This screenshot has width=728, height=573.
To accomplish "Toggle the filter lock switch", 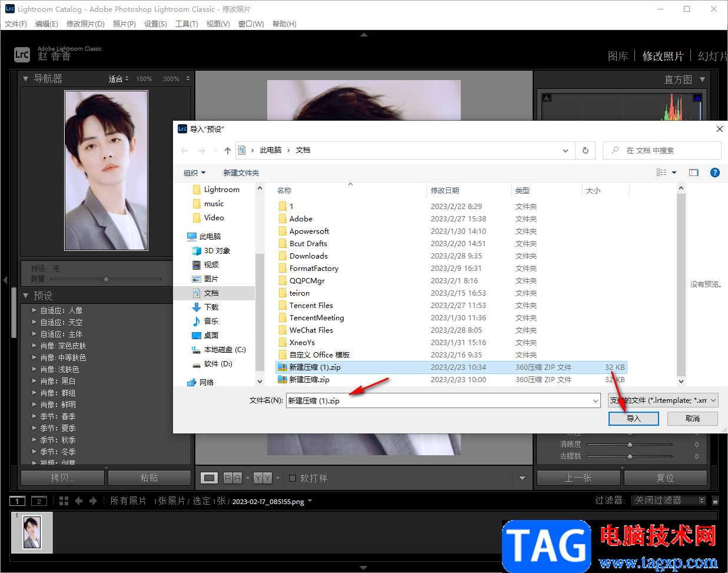I will pos(715,501).
